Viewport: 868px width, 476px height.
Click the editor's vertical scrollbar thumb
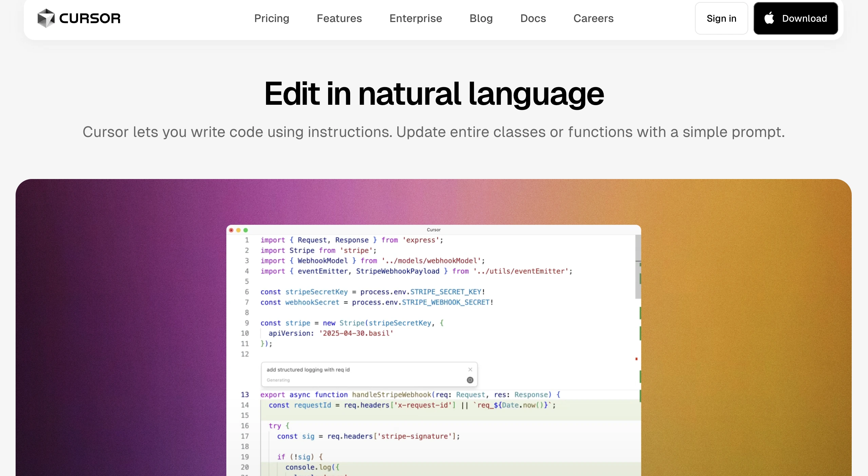638,267
